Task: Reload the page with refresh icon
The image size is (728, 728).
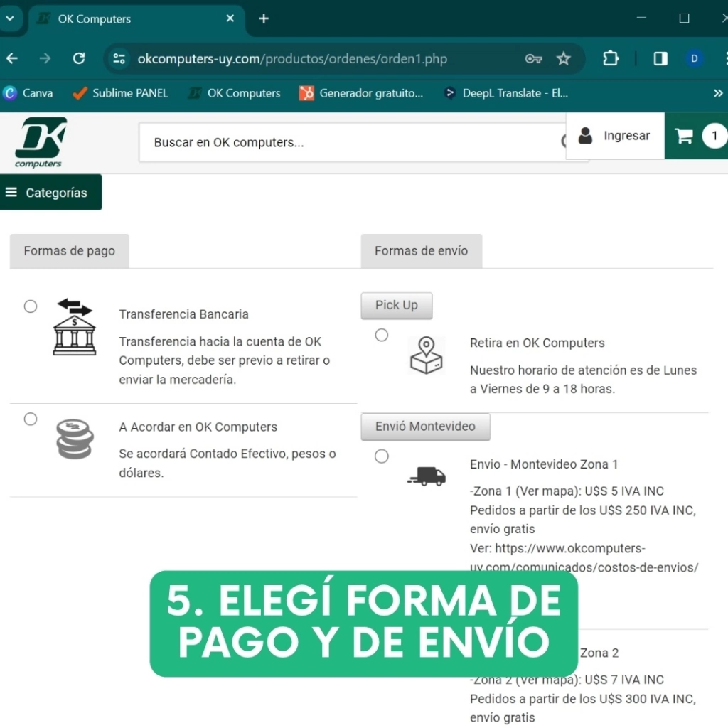Action: (79, 58)
